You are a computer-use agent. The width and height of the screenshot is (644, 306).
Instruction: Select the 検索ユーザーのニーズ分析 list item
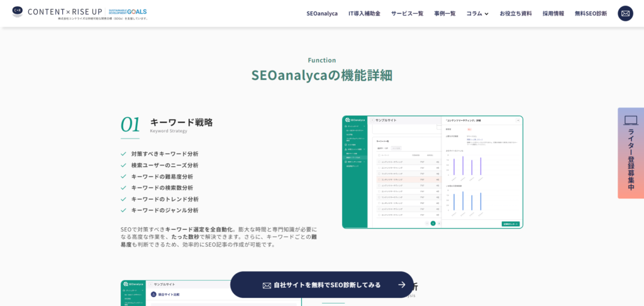(x=165, y=166)
